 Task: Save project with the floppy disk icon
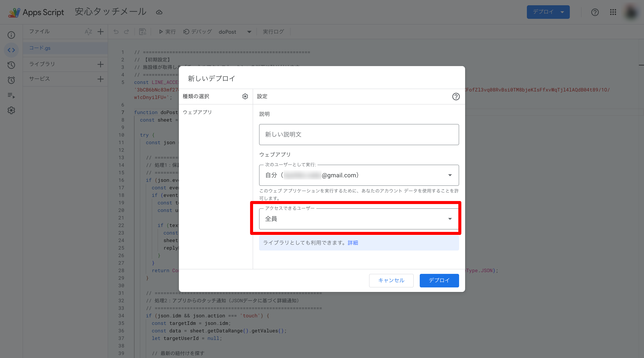pyautogui.click(x=143, y=32)
